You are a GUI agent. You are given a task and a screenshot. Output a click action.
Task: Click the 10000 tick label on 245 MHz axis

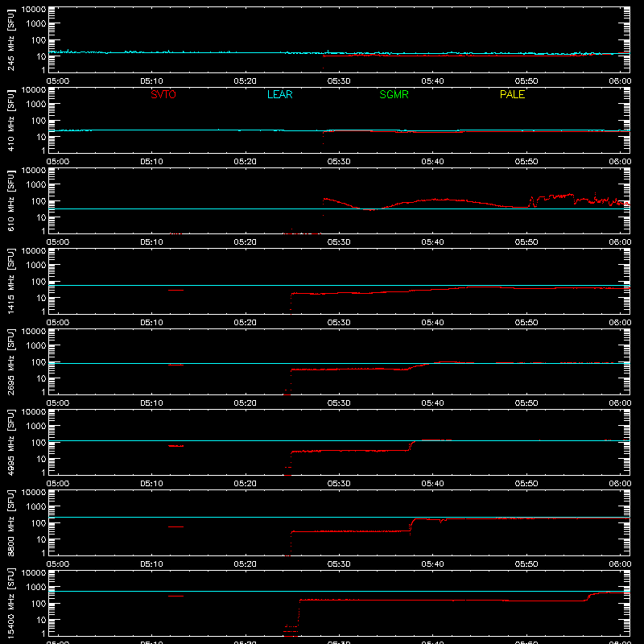[x=34, y=10]
